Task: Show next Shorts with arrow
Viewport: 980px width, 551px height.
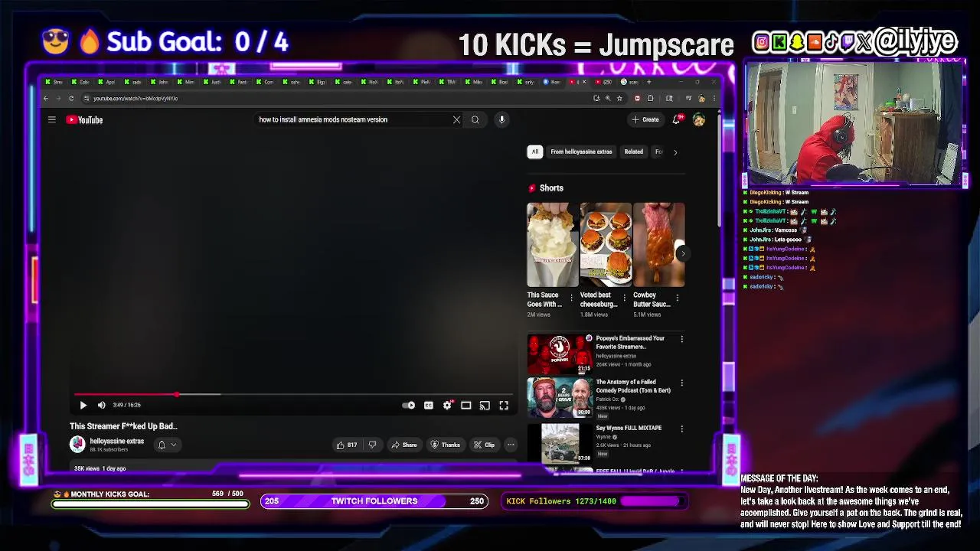Action: [683, 254]
